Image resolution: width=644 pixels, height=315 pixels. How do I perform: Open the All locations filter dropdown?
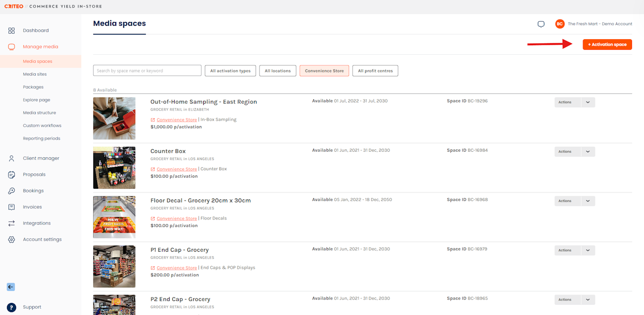[x=278, y=71]
